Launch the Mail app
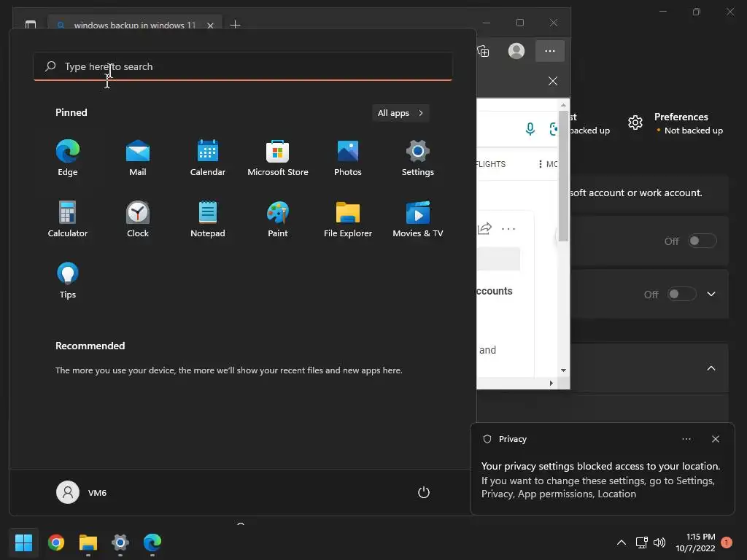Image resolution: width=747 pixels, height=560 pixels. (138, 157)
